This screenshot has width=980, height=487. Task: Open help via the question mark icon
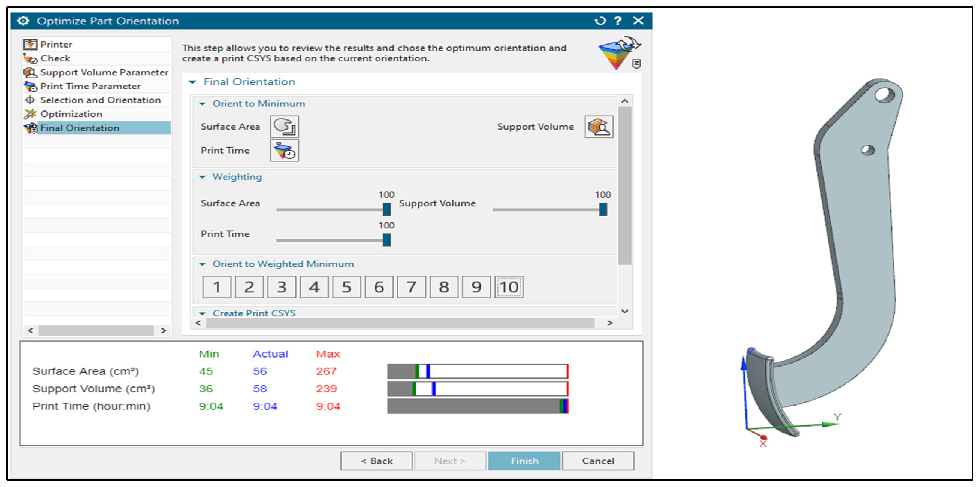click(x=618, y=21)
